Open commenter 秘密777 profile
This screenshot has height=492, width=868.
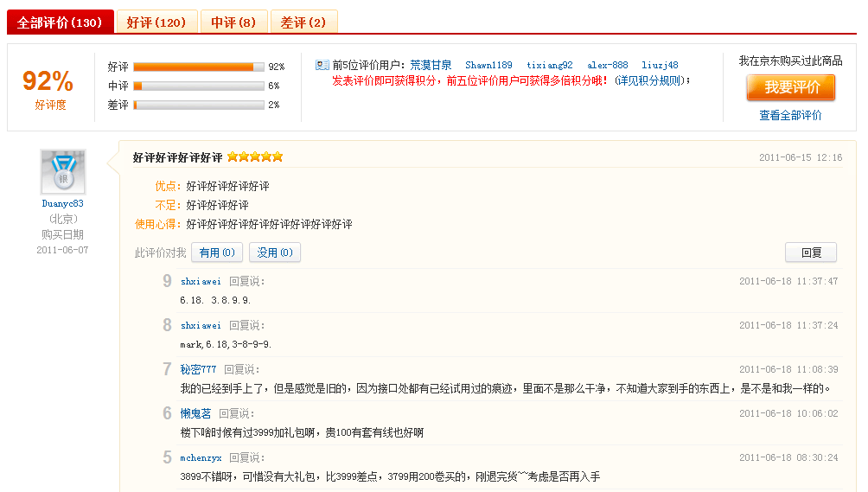[x=198, y=369]
